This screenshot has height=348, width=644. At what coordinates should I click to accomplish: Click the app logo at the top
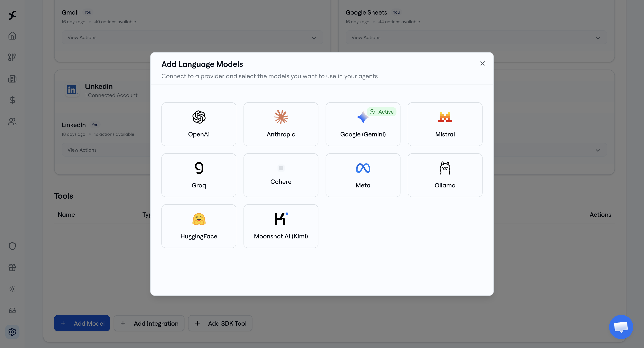(x=12, y=15)
